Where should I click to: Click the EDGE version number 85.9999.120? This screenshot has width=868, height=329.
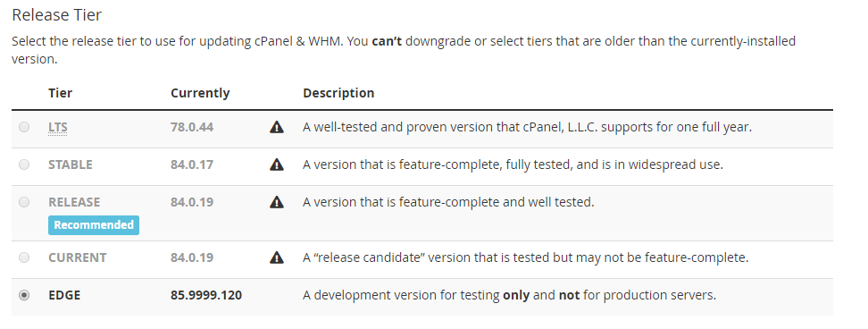tap(206, 295)
